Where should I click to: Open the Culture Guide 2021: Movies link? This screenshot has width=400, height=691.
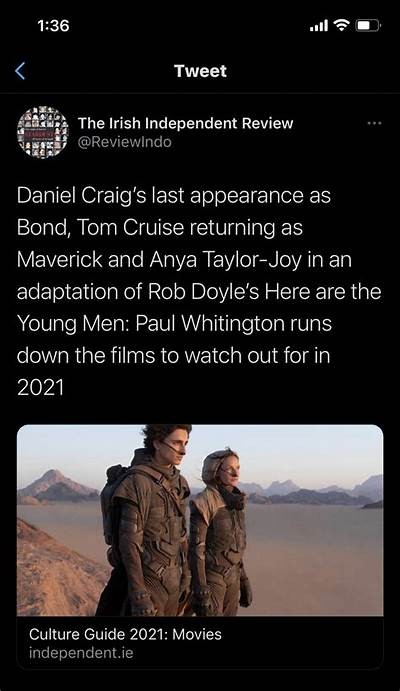click(126, 634)
